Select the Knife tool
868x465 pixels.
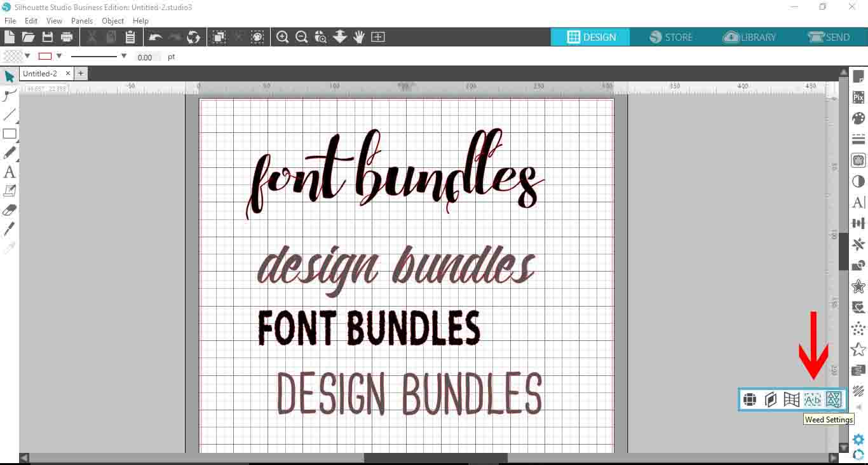pyautogui.click(x=10, y=229)
